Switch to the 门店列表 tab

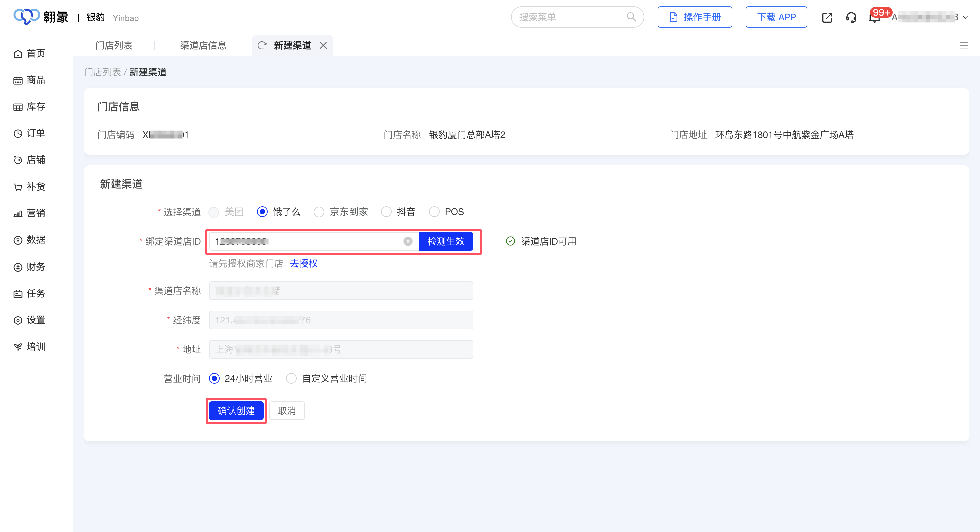point(114,46)
